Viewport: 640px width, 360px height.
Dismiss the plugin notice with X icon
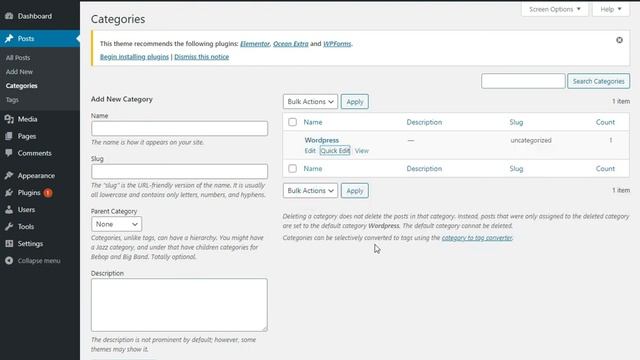619,40
